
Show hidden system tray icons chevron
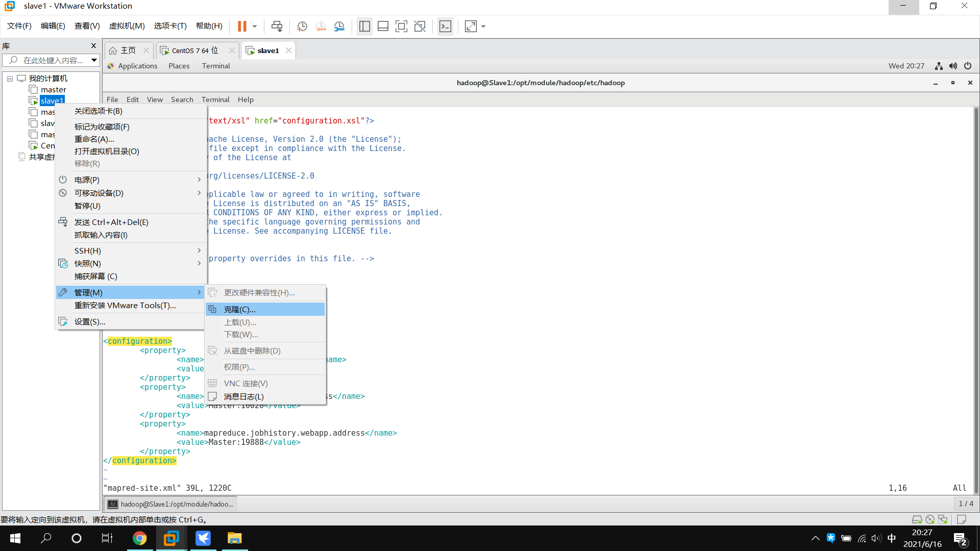tap(815, 538)
